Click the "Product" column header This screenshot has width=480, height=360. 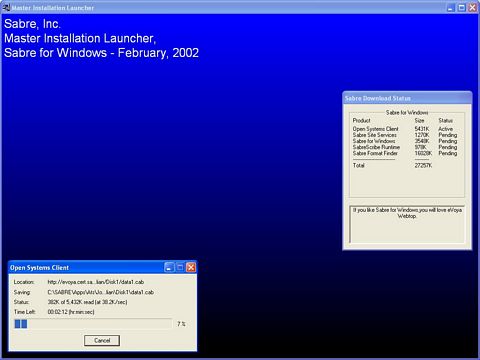tap(361, 120)
